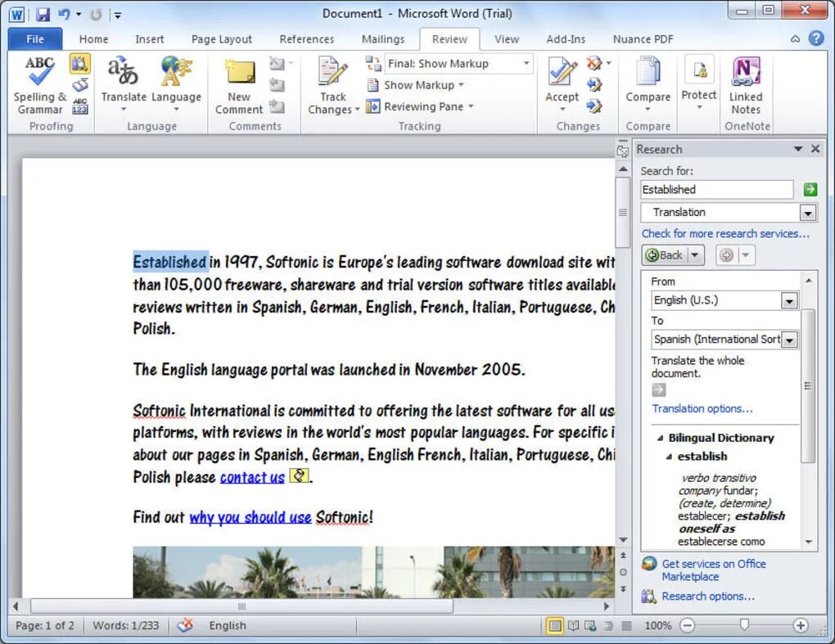Expand the Show Markup menu
The image size is (835, 644).
point(417,85)
